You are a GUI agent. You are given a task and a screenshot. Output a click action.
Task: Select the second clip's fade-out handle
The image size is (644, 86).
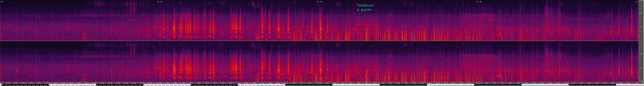pyautogui.click(x=317, y=2)
